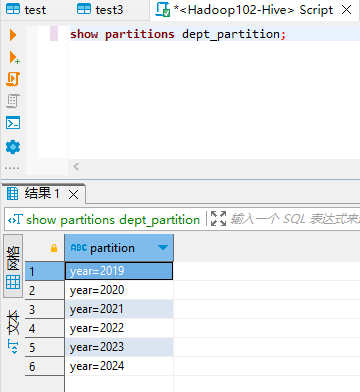Open the SQL console terminal icon
Viewport: 360px width, 392px height.
pos(13,123)
